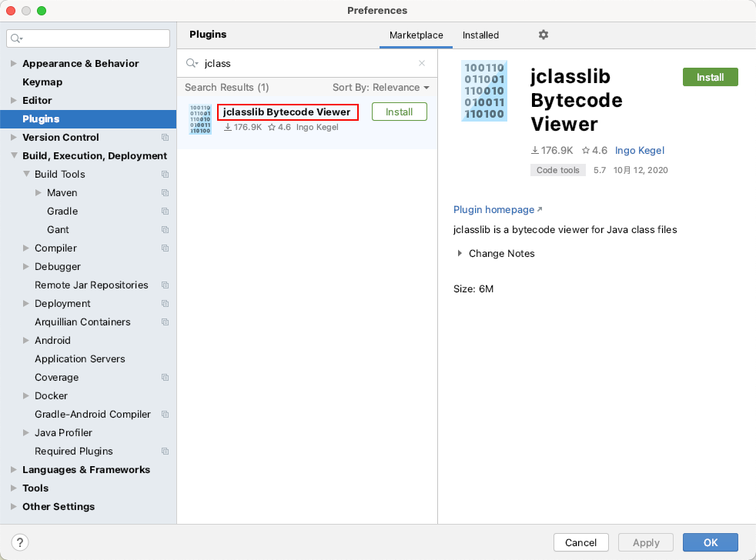This screenshot has height=560, width=756.
Task: Collapse Build, Execution, Deployment node
Action: pos(14,155)
